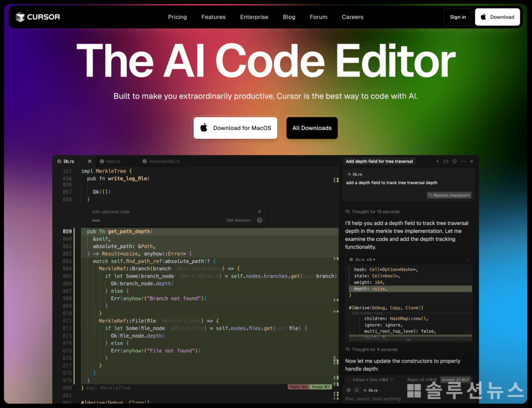The image size is (532, 408).
Task: Click 'weight: i64,' in the chat code block
Action: (x=369, y=282)
